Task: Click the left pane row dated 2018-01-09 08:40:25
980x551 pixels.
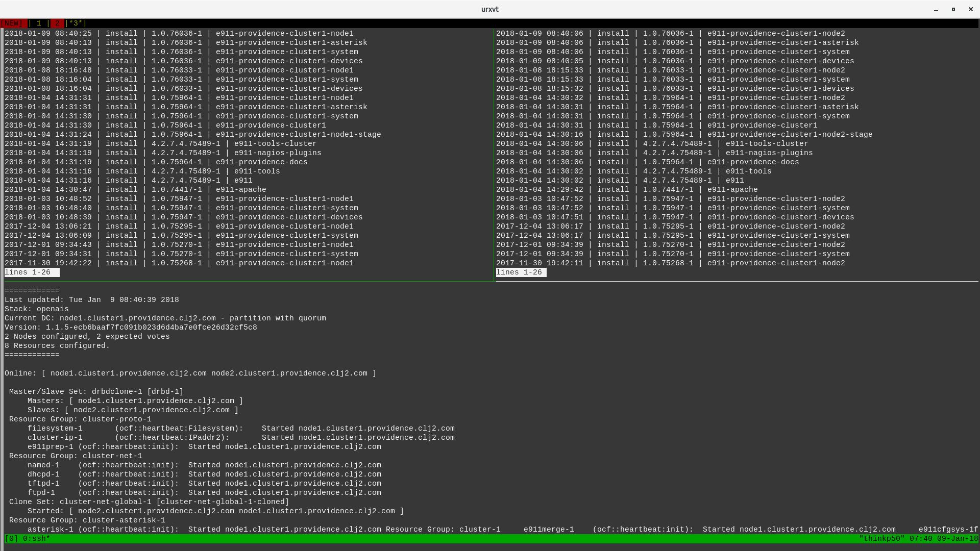Action: click(179, 34)
